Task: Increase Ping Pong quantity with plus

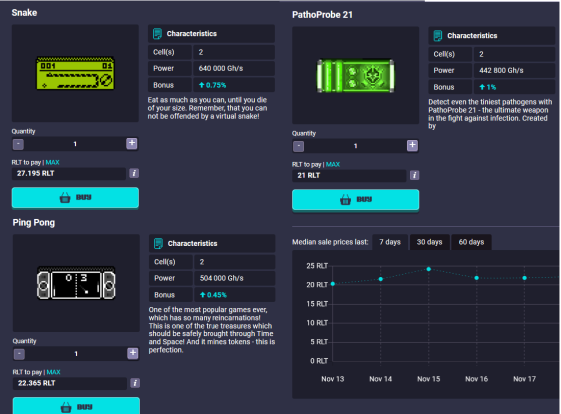Action: (x=133, y=353)
